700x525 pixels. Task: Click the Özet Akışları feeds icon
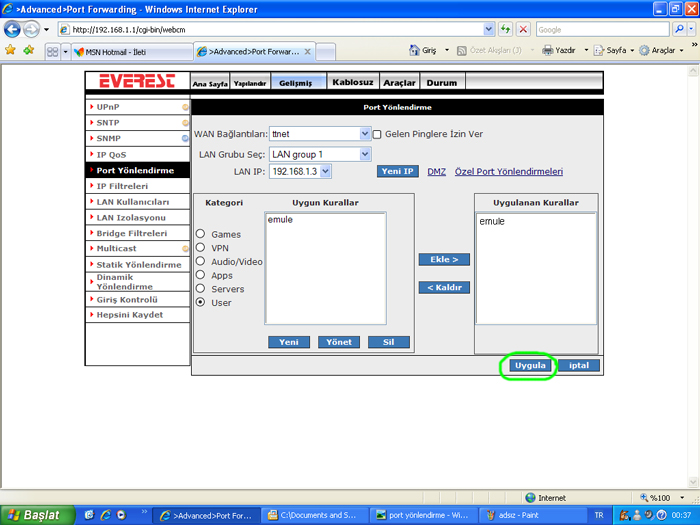point(462,50)
